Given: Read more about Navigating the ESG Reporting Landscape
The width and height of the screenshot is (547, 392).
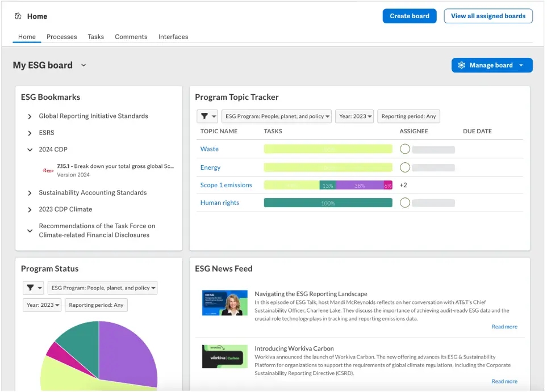Looking at the screenshot, I should pyautogui.click(x=504, y=327).
